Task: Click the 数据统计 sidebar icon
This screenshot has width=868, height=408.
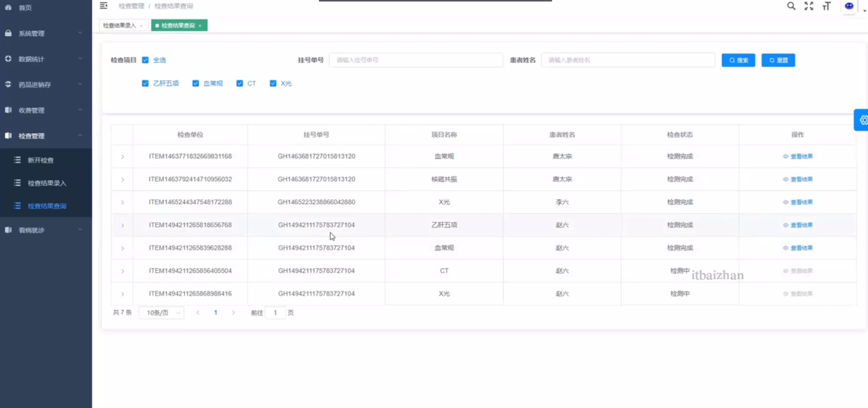Action: tap(8, 59)
